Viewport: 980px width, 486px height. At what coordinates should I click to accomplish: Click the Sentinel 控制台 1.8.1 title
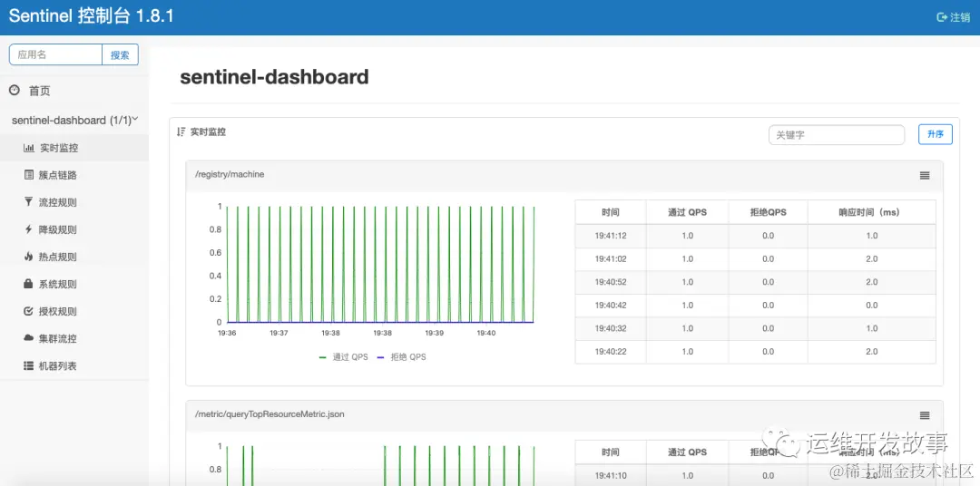tap(92, 17)
